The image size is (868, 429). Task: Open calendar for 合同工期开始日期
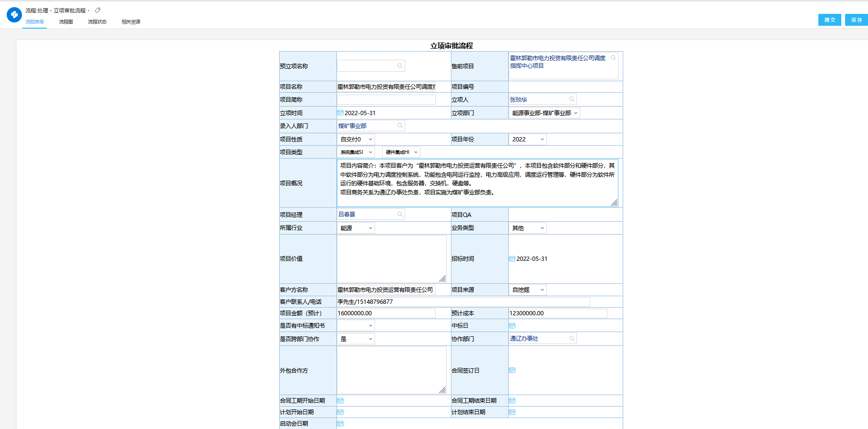pyautogui.click(x=340, y=401)
